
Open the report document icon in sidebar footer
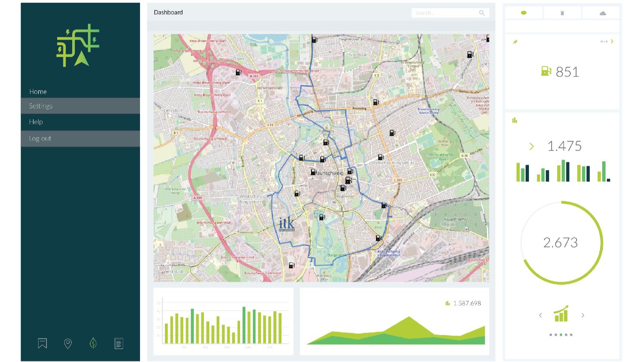[118, 343]
